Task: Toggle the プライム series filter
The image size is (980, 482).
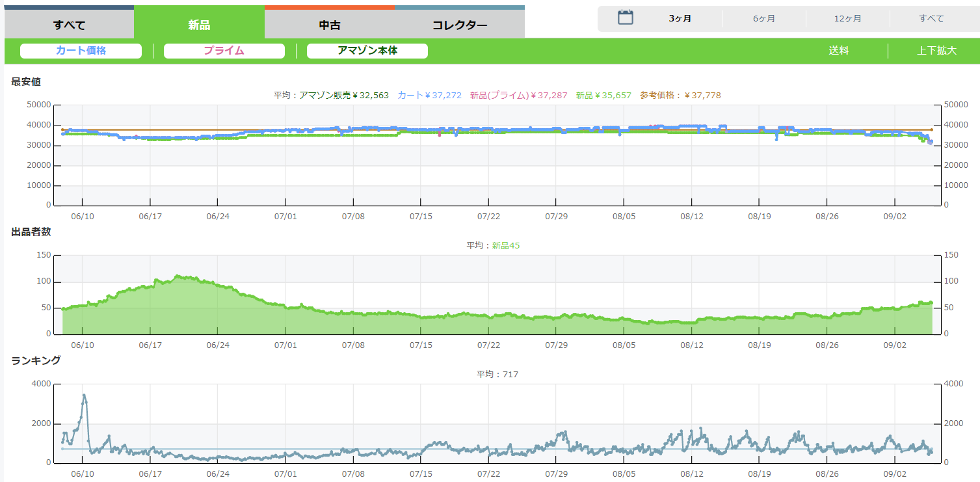Action: 224,51
